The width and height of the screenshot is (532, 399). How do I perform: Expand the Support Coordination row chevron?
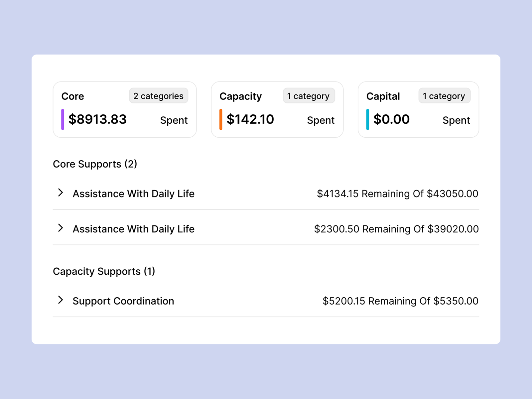pyautogui.click(x=60, y=300)
